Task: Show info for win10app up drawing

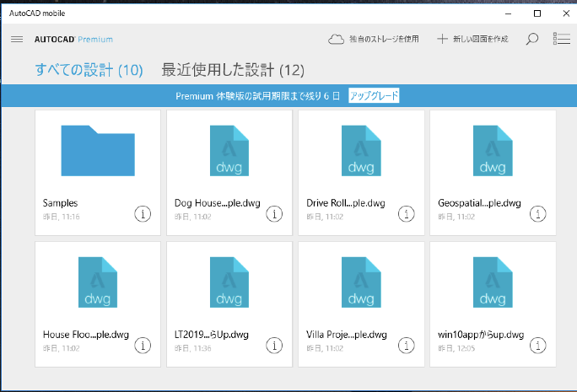Action: tap(537, 346)
